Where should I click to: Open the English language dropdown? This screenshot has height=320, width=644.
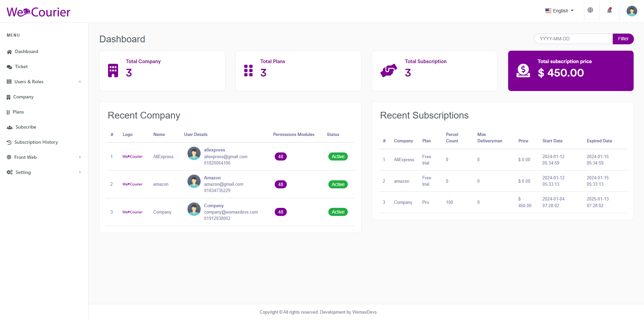coord(559,10)
